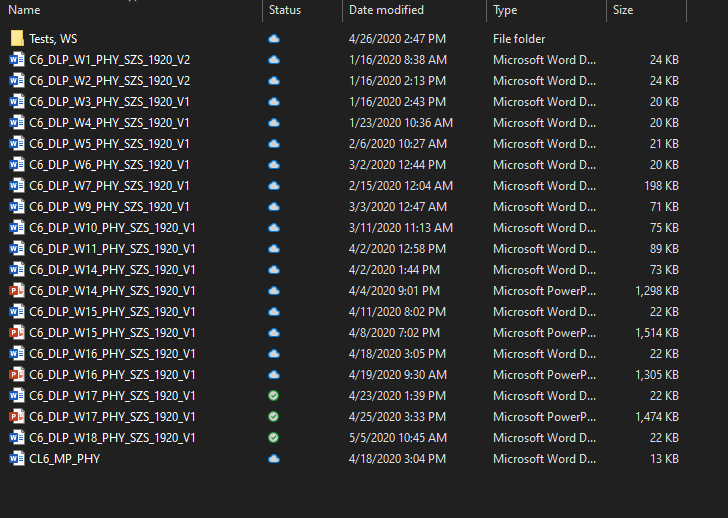Select the PowerPoint icon of the W16 presentation
Screen dimensions: 728x518
pos(17,375)
